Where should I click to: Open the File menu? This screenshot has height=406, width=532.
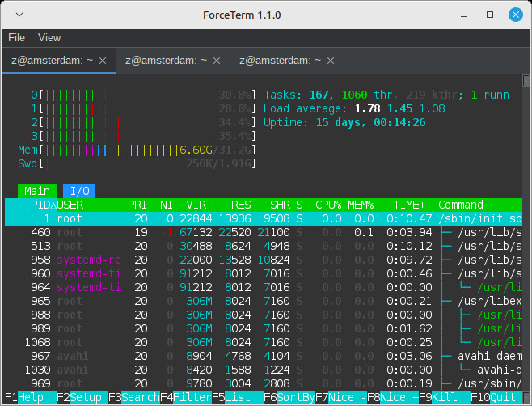(17, 37)
